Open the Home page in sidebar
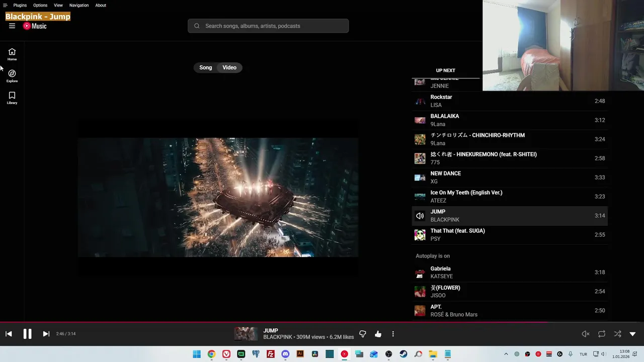Viewport: 644px width, 362px height. (12, 54)
